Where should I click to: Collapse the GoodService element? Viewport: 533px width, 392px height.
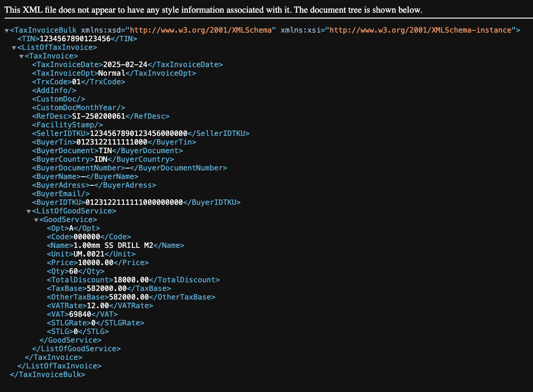[36, 220]
